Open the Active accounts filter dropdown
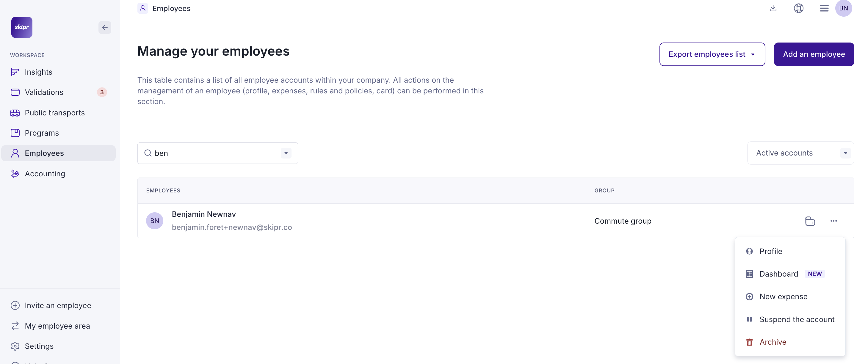Screen dimensions: 868x364 tap(800, 153)
